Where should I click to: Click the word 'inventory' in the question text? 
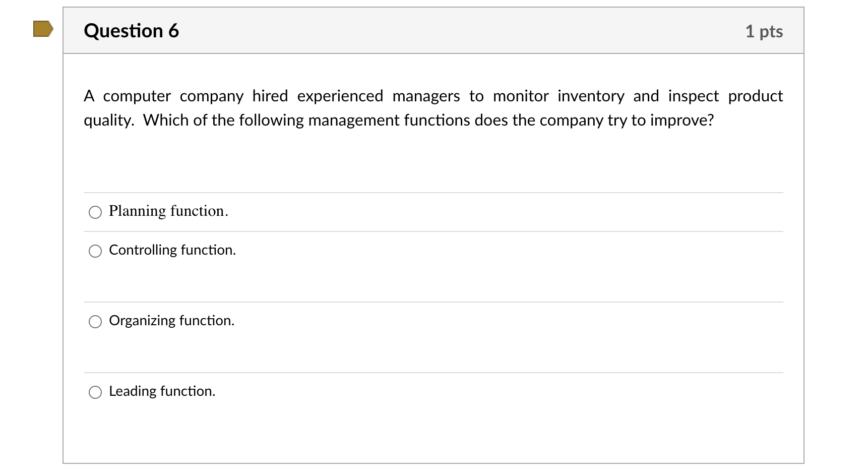coord(591,96)
